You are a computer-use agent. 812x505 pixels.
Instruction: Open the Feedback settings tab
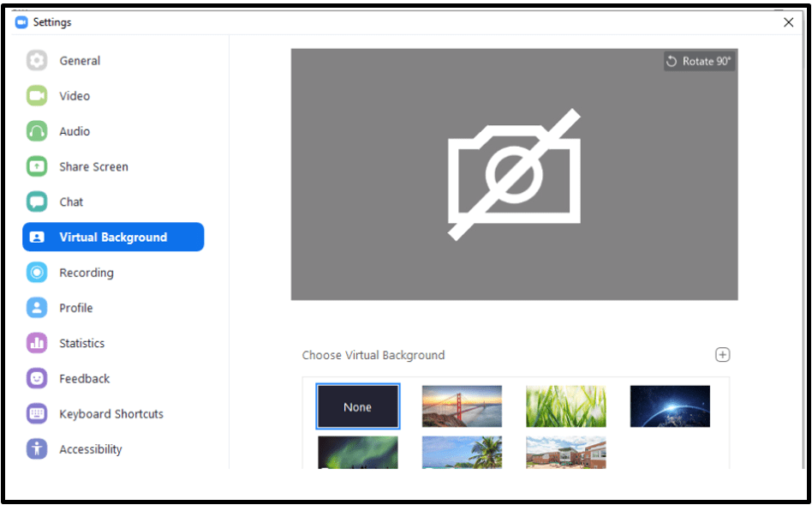click(84, 378)
